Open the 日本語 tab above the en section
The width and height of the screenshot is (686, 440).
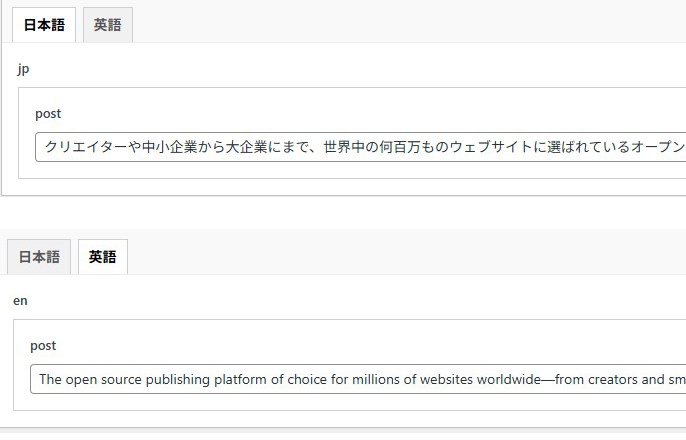[x=39, y=257]
